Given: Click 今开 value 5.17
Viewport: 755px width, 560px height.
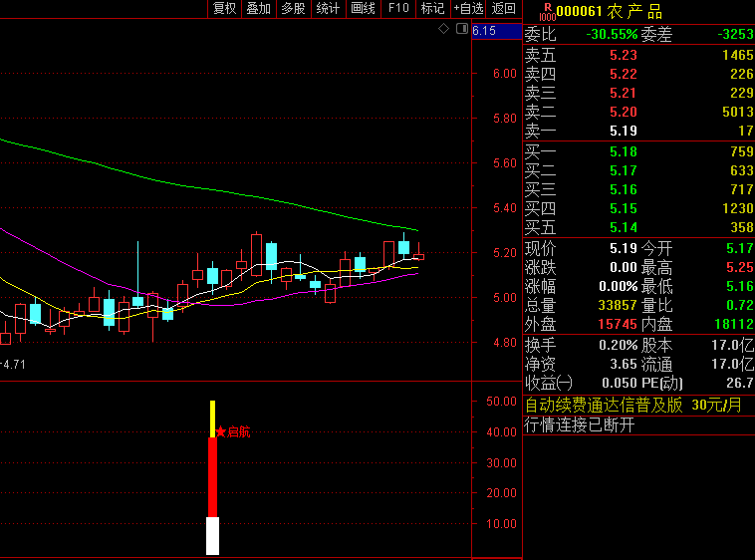Looking at the screenshot, I should point(740,248).
